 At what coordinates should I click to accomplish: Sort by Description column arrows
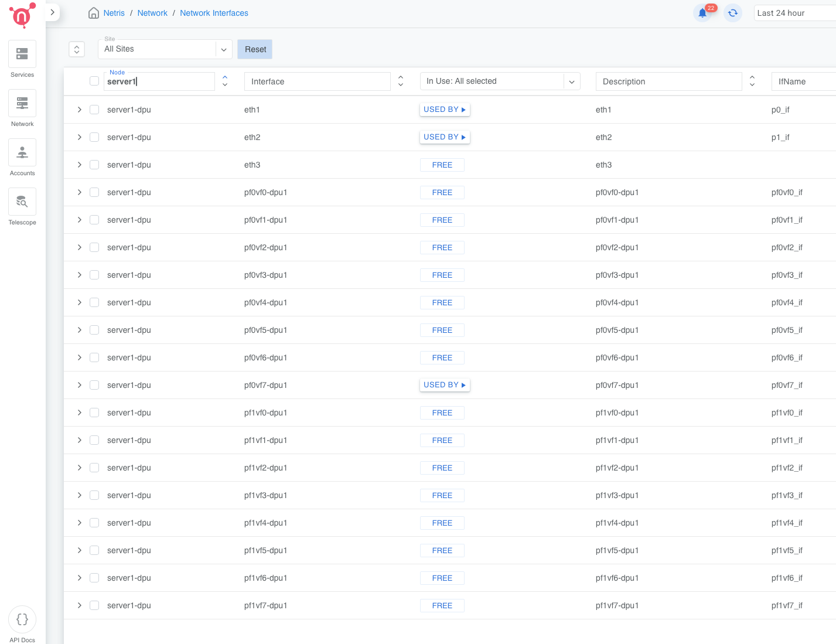[x=752, y=81]
